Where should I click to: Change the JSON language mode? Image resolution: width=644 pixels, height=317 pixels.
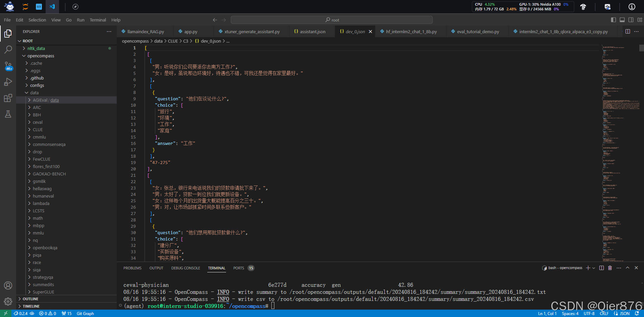625,313
